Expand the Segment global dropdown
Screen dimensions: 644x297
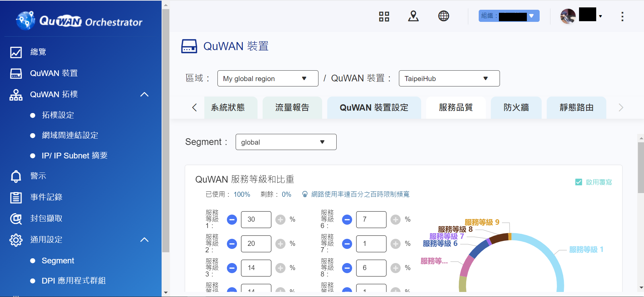coord(286,142)
